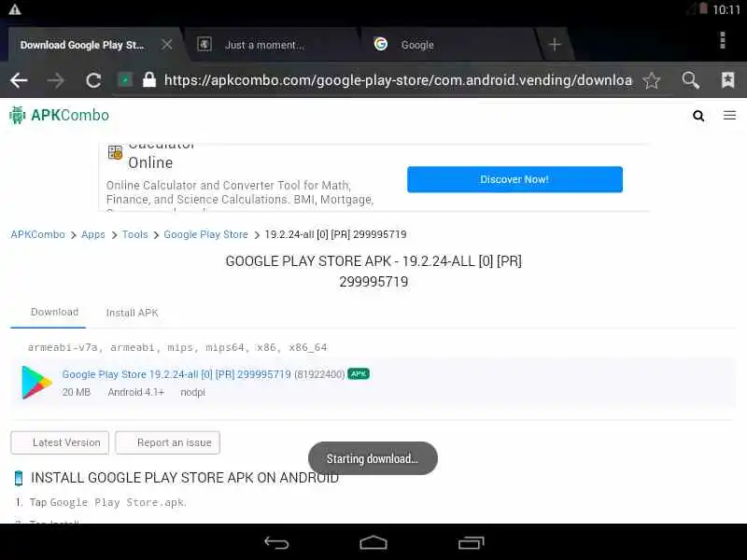Viewport: 747px width, 560px height.
Task: Click the Google Play Store APK page heading
Action: [373, 271]
